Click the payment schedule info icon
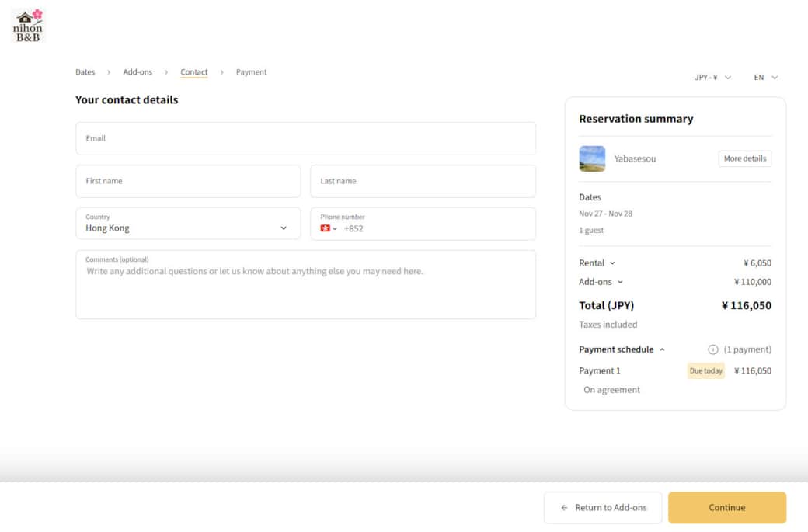This screenshot has height=532, width=808. click(712, 349)
